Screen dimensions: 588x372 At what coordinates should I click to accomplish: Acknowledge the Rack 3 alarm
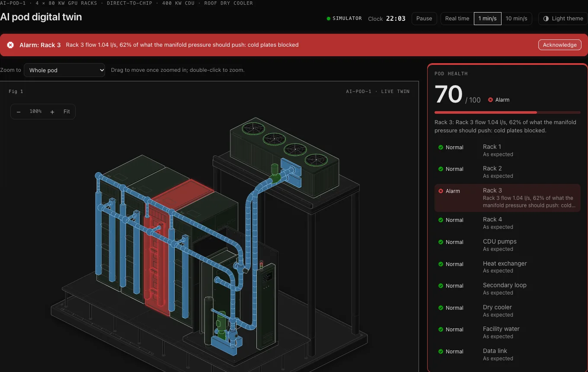pyautogui.click(x=559, y=45)
